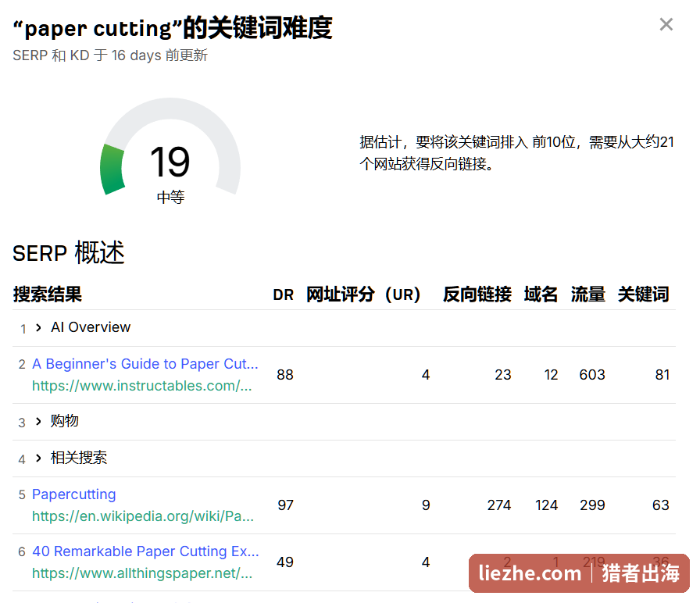Click UR value 9 in Wikipedia row

pyautogui.click(x=426, y=505)
